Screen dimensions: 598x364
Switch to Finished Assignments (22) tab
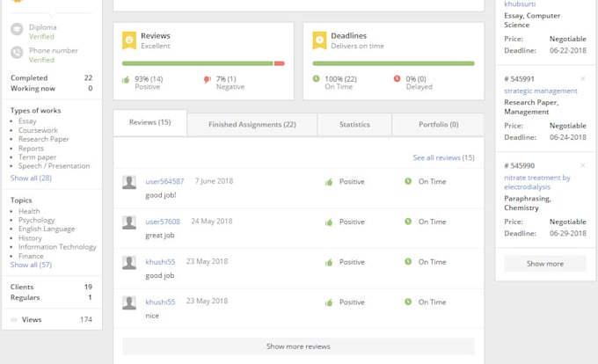pos(252,125)
